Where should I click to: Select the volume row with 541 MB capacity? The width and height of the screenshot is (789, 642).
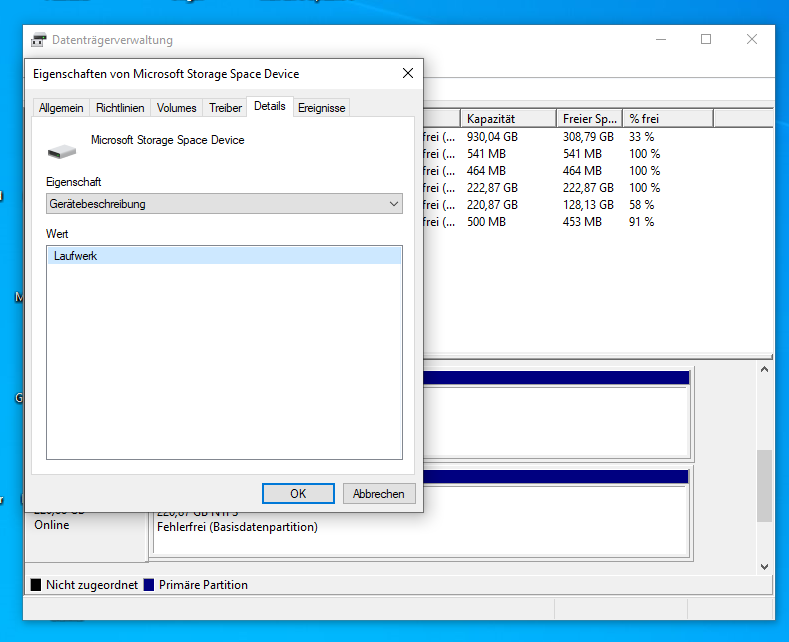pyautogui.click(x=598, y=154)
